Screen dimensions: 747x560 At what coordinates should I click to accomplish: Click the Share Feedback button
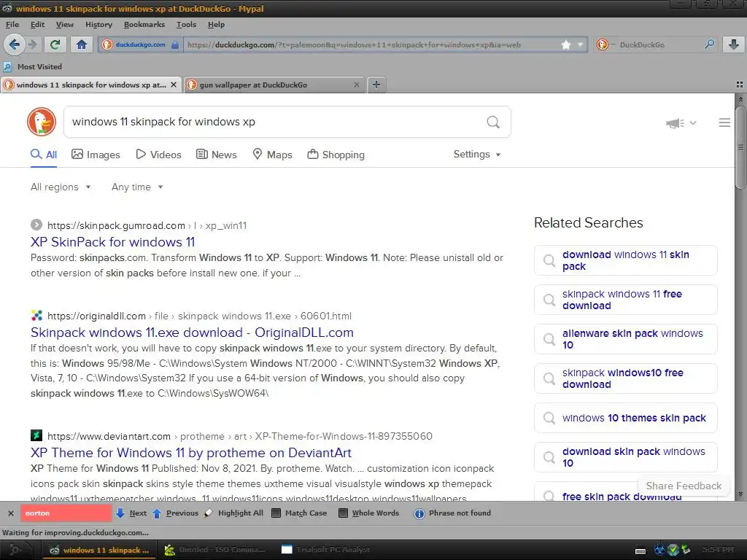tap(684, 486)
